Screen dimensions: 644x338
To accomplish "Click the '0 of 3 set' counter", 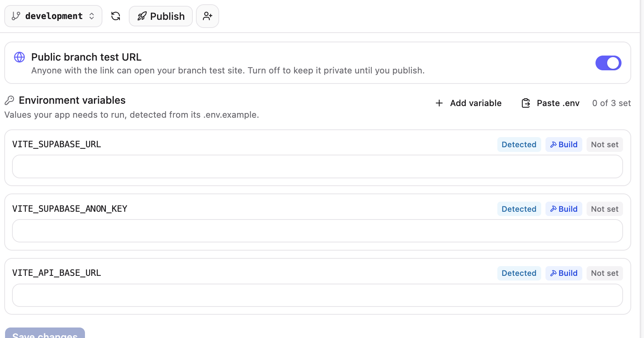I will (611, 103).
